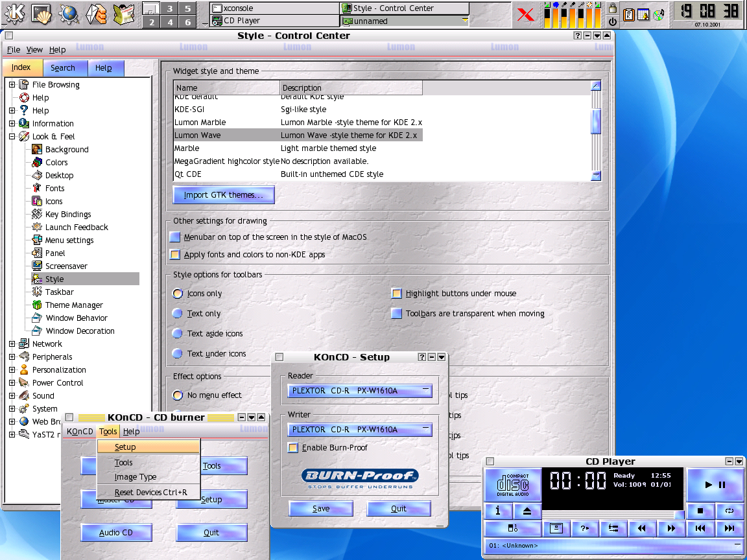Click Quit button in KOnCD burner
The image size is (747, 560).
211,533
